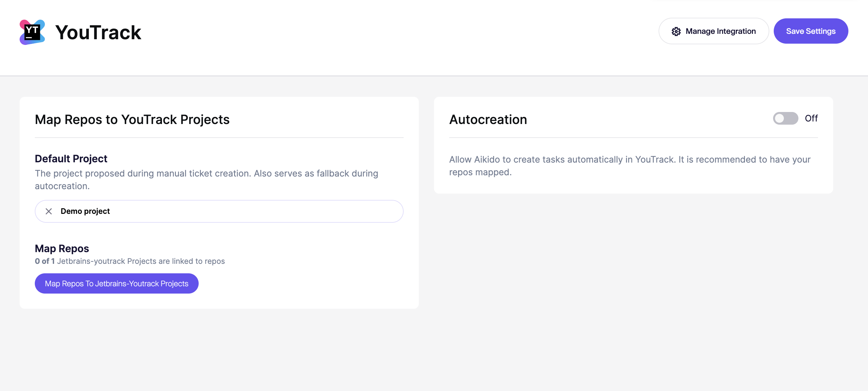The width and height of the screenshot is (868, 391).
Task: Click the Default Project description text
Action: pyautogui.click(x=206, y=180)
